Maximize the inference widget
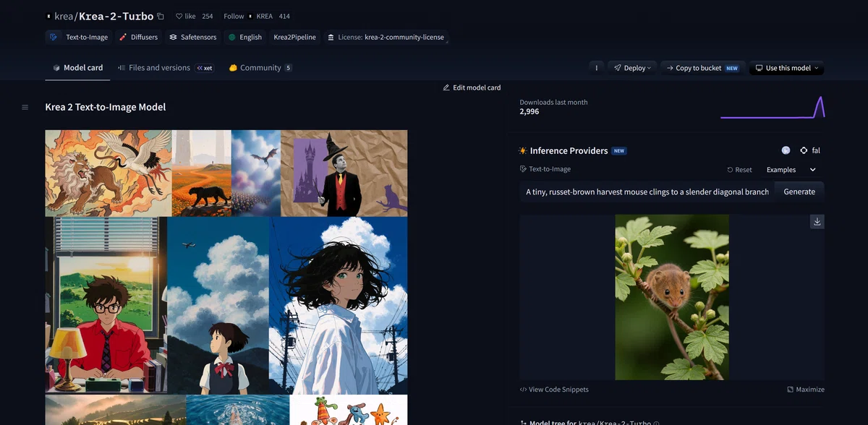 (x=806, y=390)
